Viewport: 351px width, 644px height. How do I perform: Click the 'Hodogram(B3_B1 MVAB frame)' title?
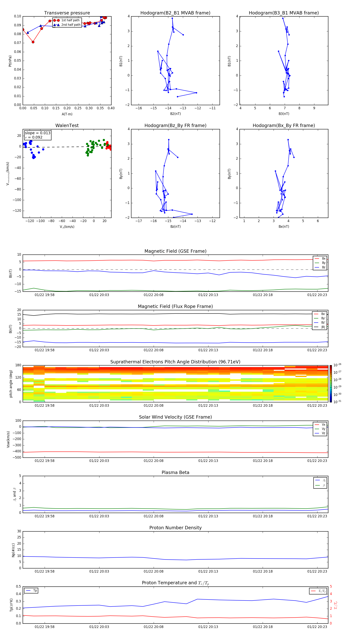[284, 13]
